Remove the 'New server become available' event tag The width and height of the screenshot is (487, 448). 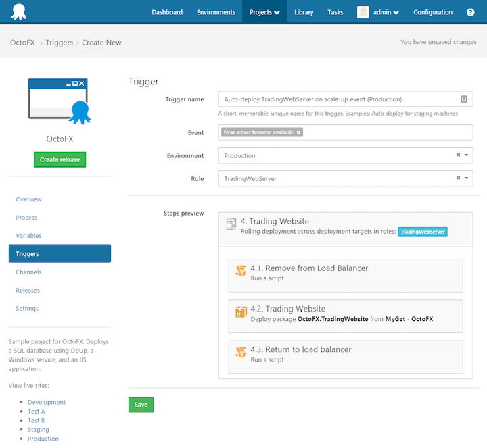[298, 132]
